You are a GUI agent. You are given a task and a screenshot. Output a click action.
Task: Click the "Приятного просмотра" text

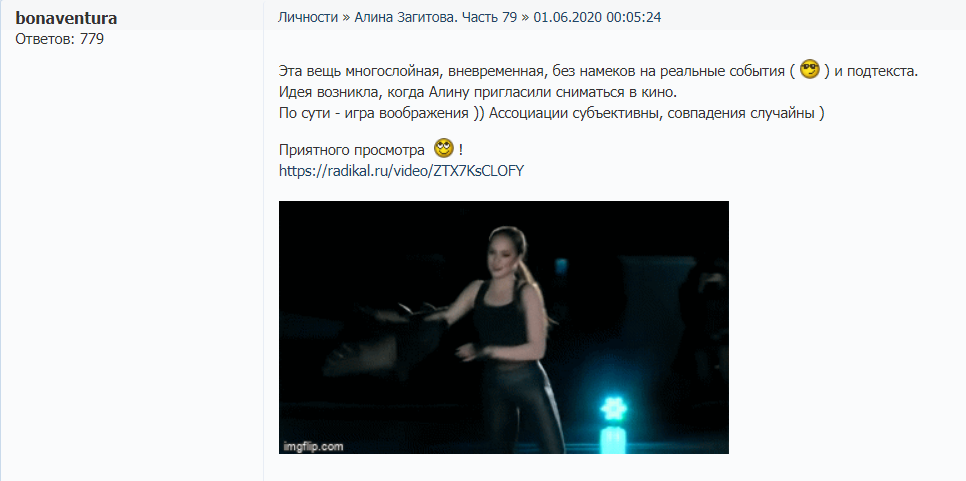(352, 150)
